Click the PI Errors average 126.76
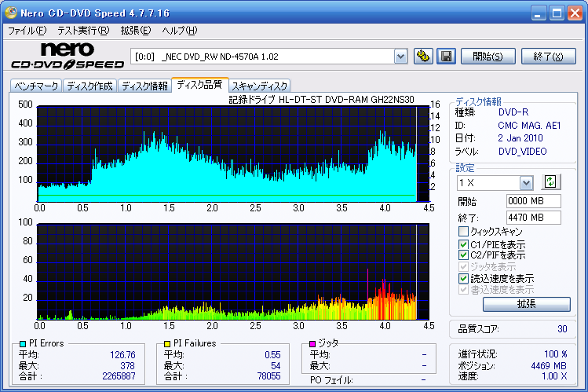Image resolution: width=588 pixels, height=392 pixels. click(x=122, y=355)
